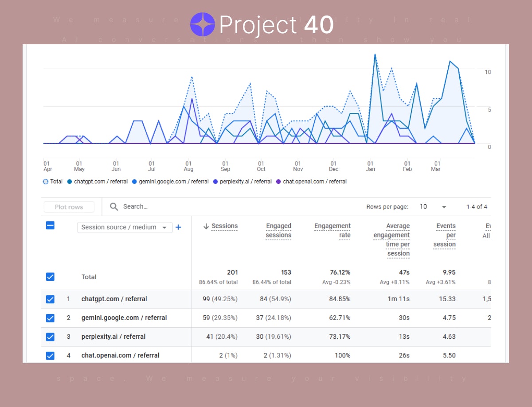Click the 76.12% total engagement rate
The image size is (532, 407).
coord(340,272)
